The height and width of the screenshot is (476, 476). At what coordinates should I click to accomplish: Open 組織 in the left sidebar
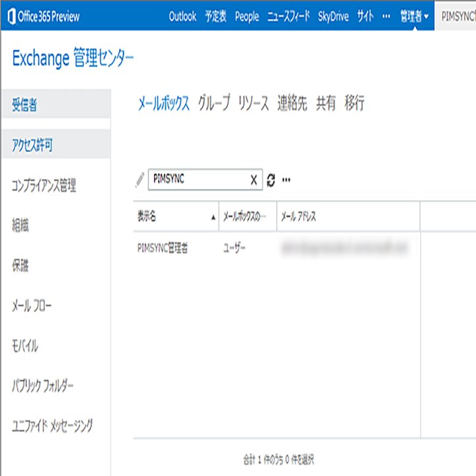[x=20, y=225]
